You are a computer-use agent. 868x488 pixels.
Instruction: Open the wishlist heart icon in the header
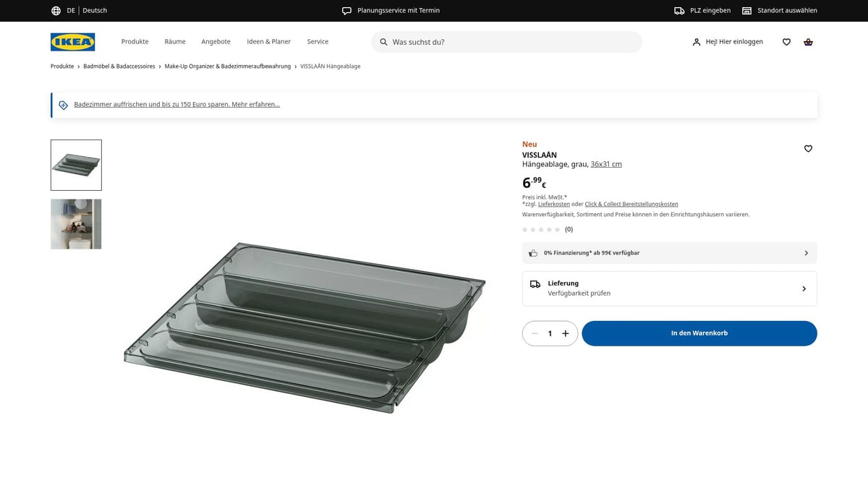[x=786, y=42]
